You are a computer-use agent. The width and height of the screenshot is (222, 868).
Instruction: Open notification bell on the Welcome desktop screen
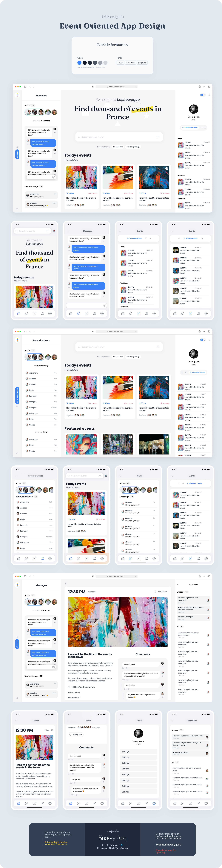tap(209, 95)
